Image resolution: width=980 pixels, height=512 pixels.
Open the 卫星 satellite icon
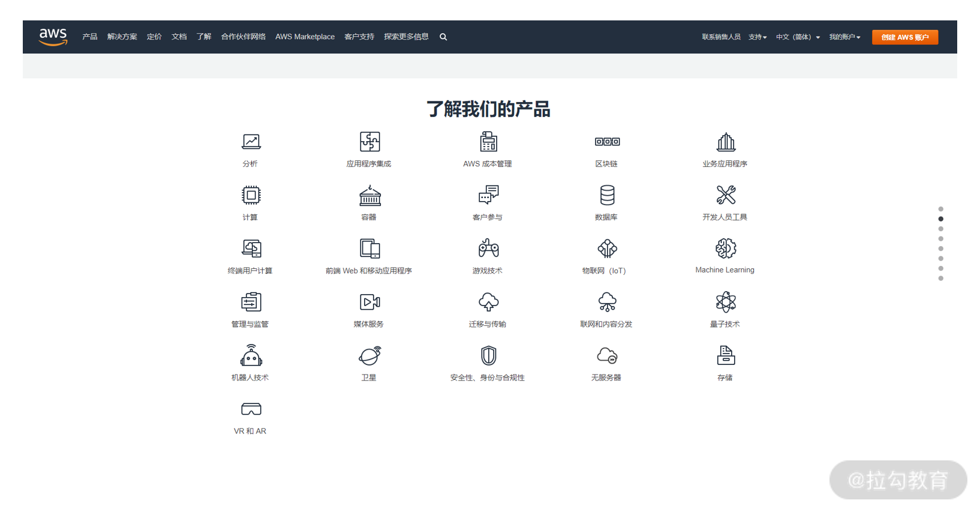point(369,355)
